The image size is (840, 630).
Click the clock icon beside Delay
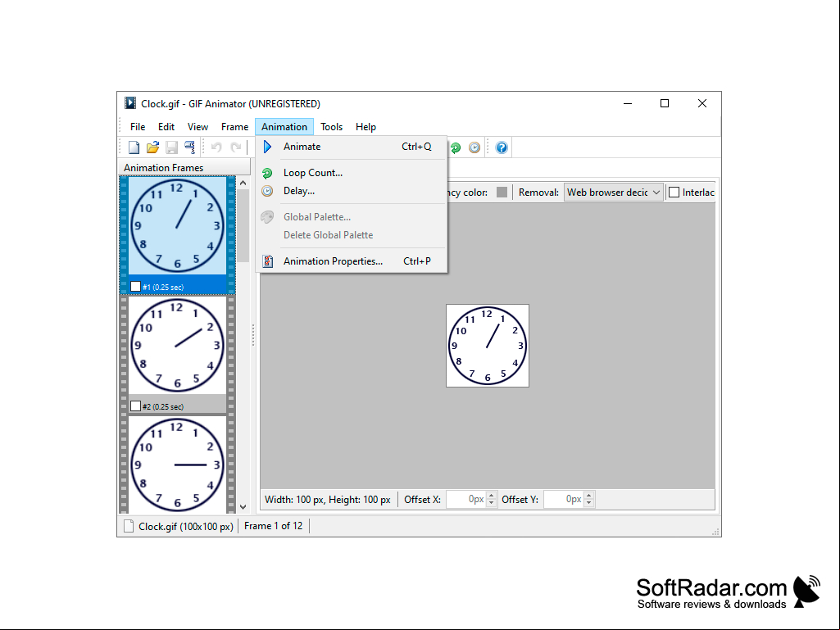tap(267, 191)
